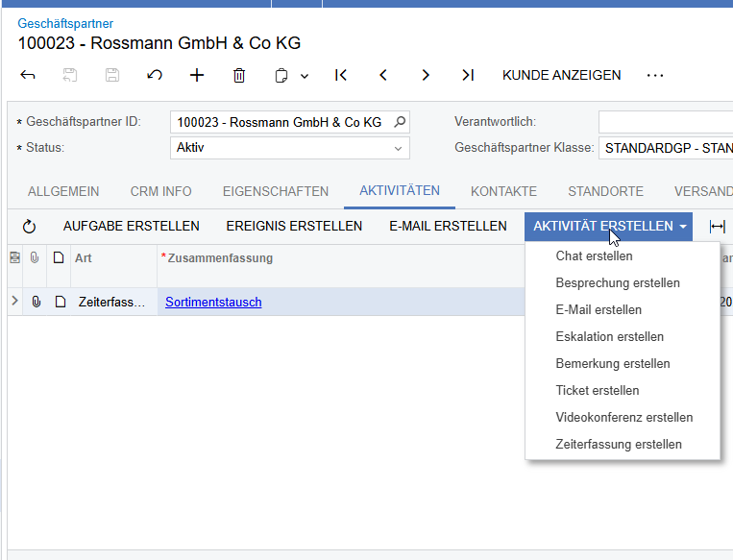Refresh the activities grid
The width and height of the screenshot is (733, 560).
pyautogui.click(x=29, y=227)
